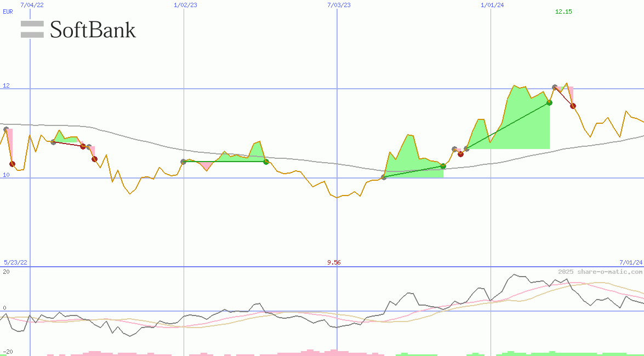
Task: Select grey entry dot starting flat green trade line
Action: click(x=183, y=162)
